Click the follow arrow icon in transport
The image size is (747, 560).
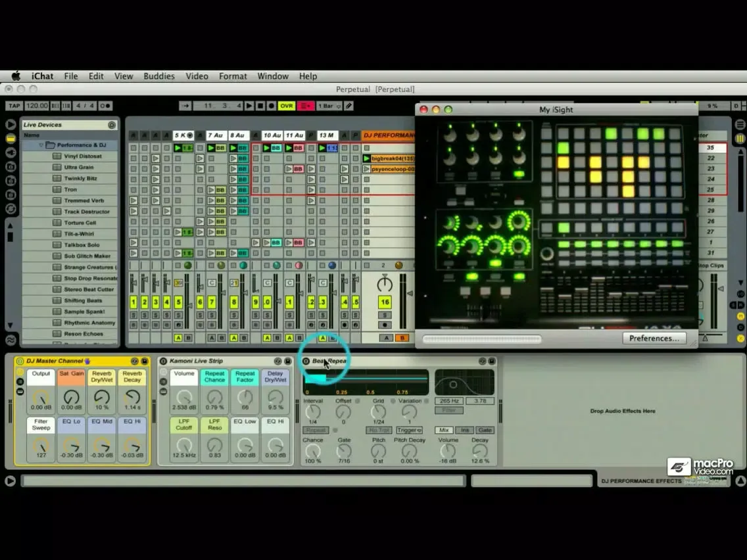pos(185,106)
